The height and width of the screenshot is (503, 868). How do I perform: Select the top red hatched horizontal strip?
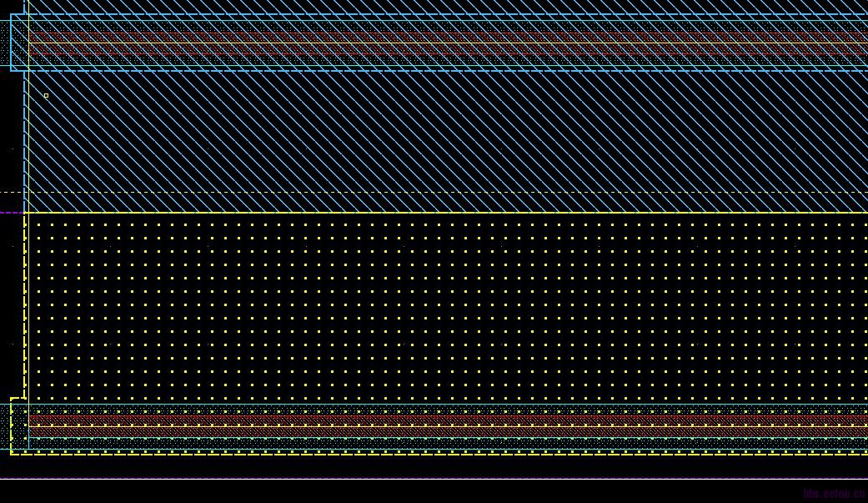[x=449, y=43]
